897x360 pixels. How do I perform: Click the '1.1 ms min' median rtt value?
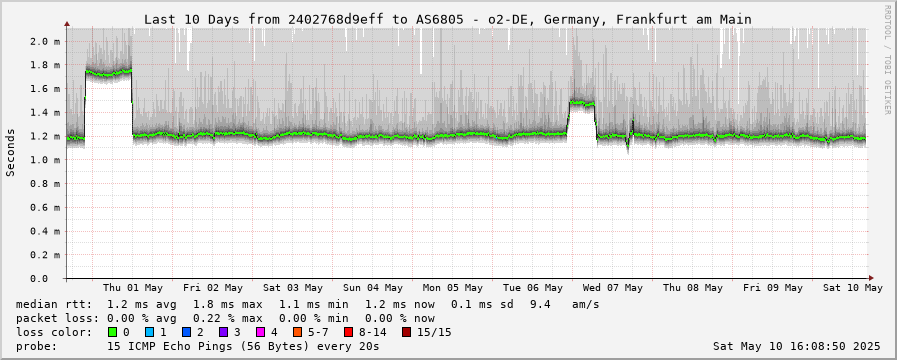pos(313,304)
